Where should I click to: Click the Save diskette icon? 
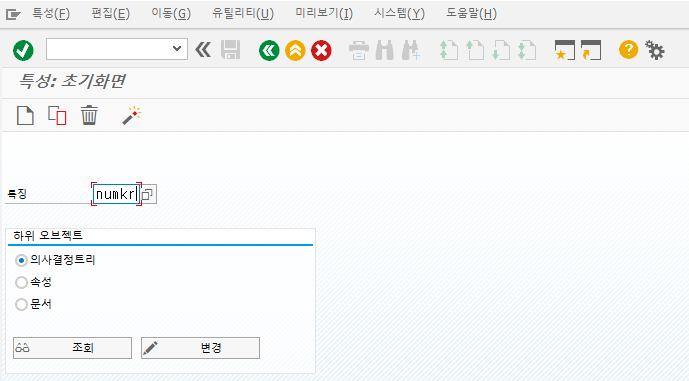pyautogui.click(x=231, y=50)
